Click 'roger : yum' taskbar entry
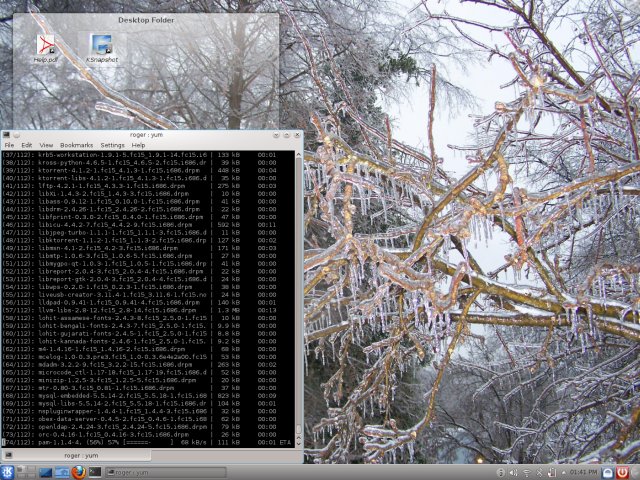The image size is (640, 480). tap(165, 473)
